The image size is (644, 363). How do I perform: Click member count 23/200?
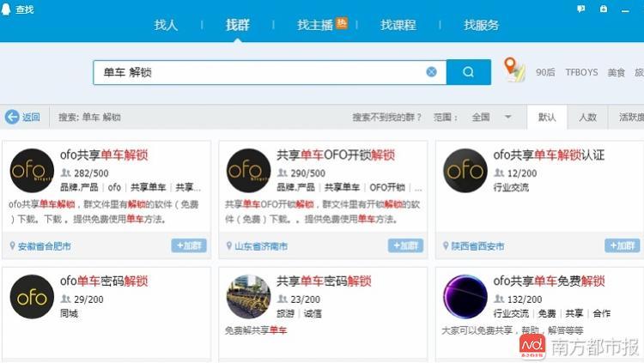305,299
